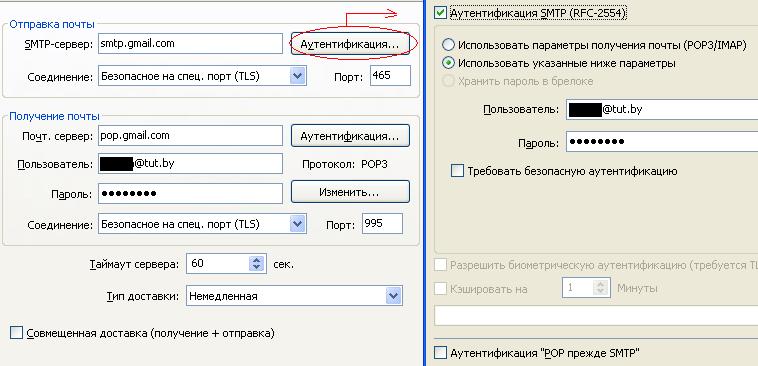Focus Пароль field in SMTP authentication dialog
Image resolution: width=758 pixels, height=366 pixels.
(662, 142)
